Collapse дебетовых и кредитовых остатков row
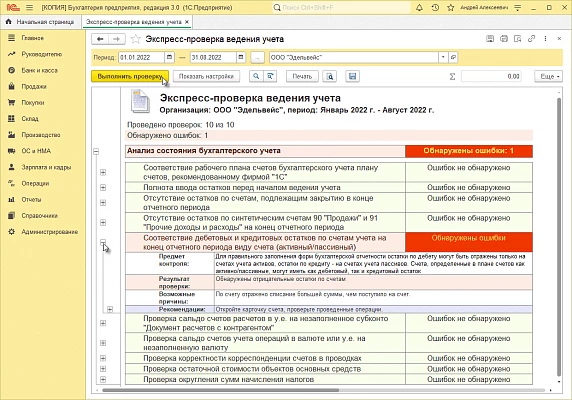 [x=103, y=242]
